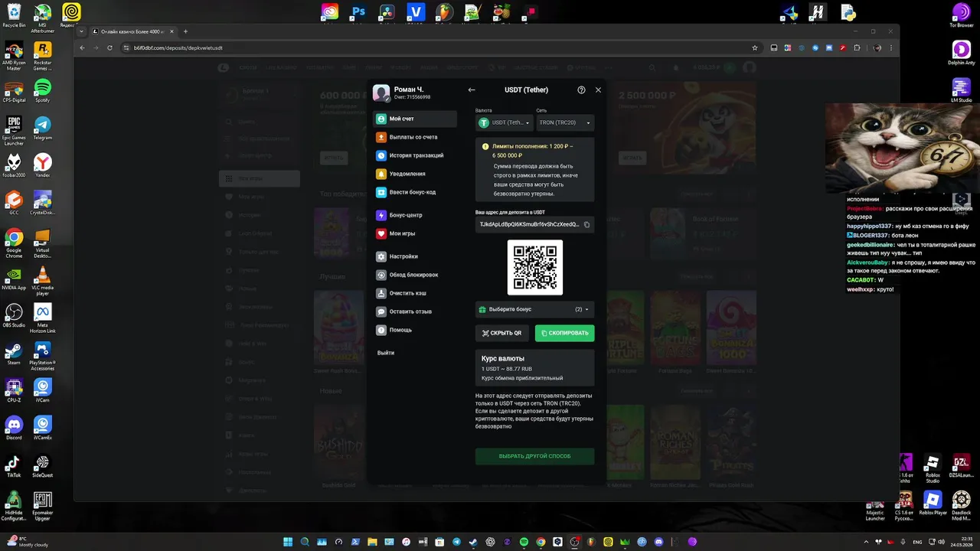This screenshot has width=980, height=551.
Task: Open 'Помощь' in account menu
Action: pyautogui.click(x=414, y=330)
